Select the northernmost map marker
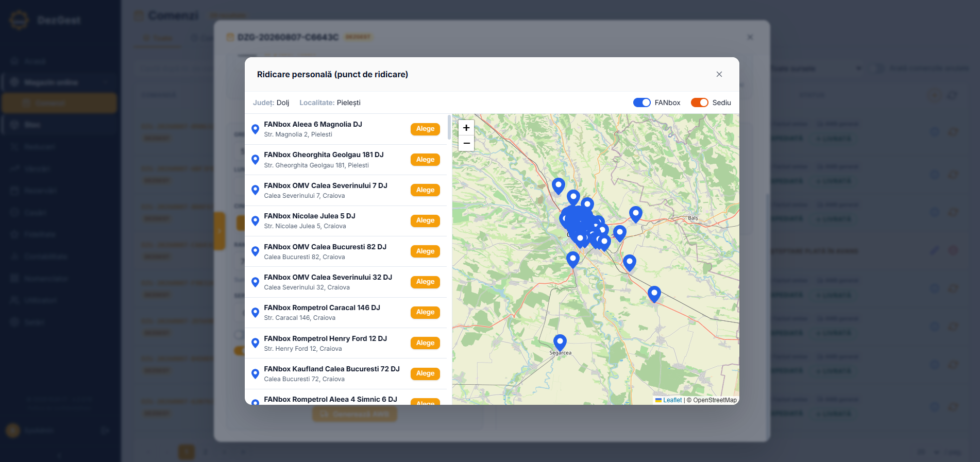Screen dimensions: 980x462 pos(559,186)
